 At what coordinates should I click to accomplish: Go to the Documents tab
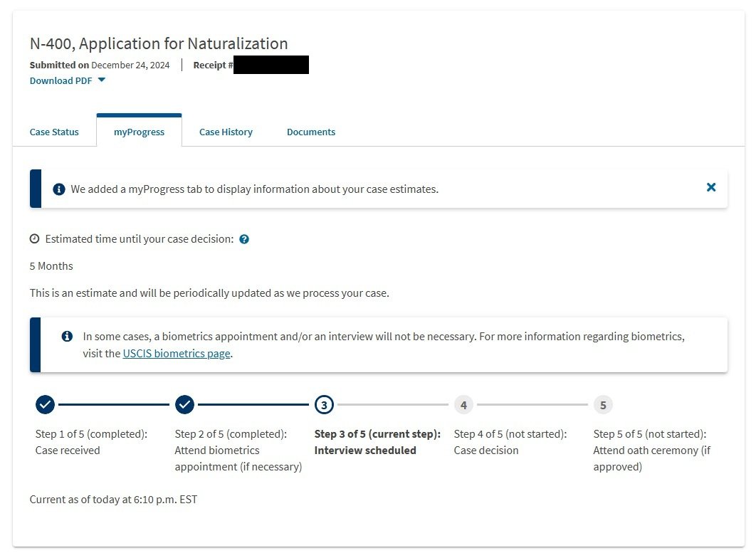311,132
